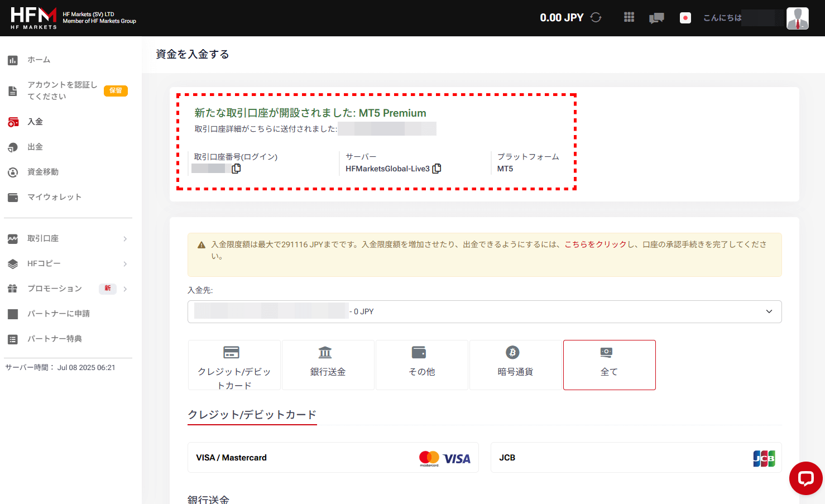Viewport: 825px width, 504px height.
Task: Open アカウントを認証してください menu item
Action: (63, 90)
